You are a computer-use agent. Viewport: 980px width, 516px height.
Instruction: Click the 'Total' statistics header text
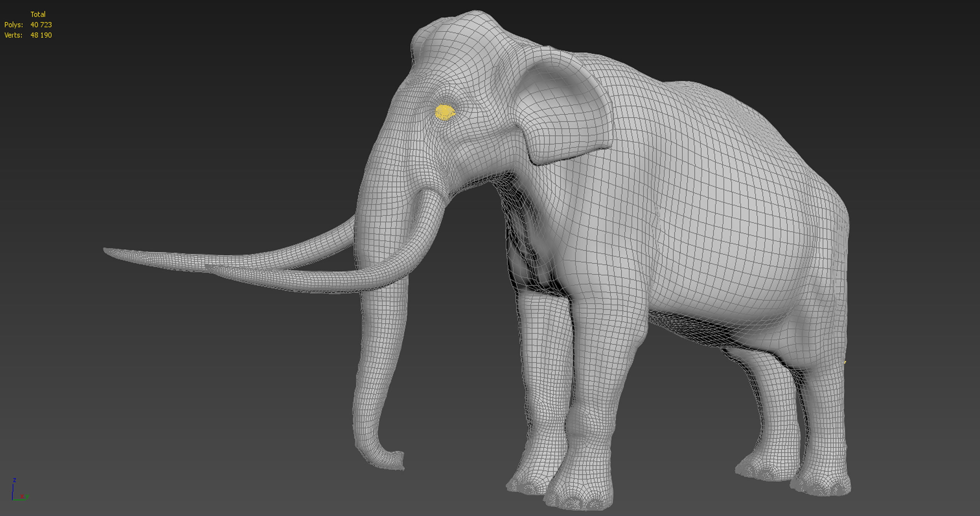(x=38, y=14)
